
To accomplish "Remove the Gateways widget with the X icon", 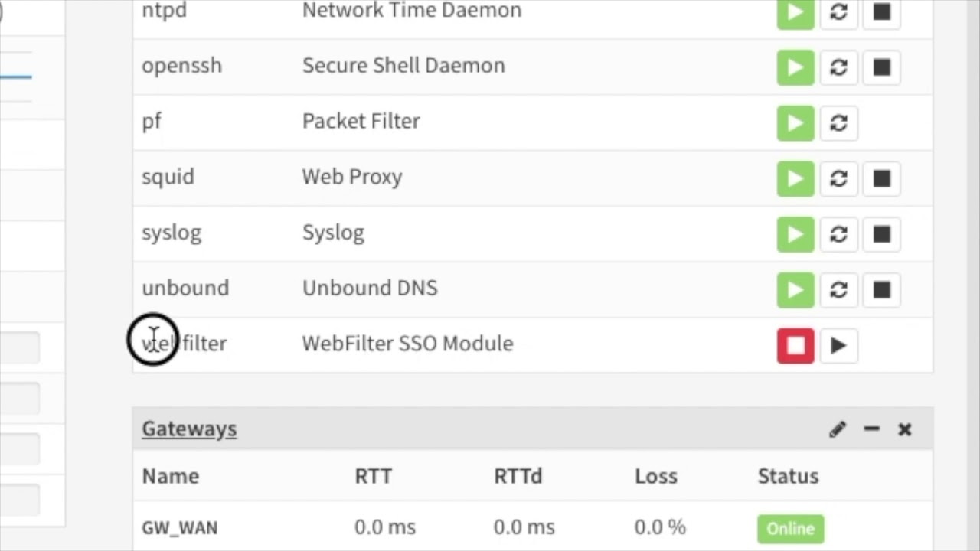I will click(905, 429).
